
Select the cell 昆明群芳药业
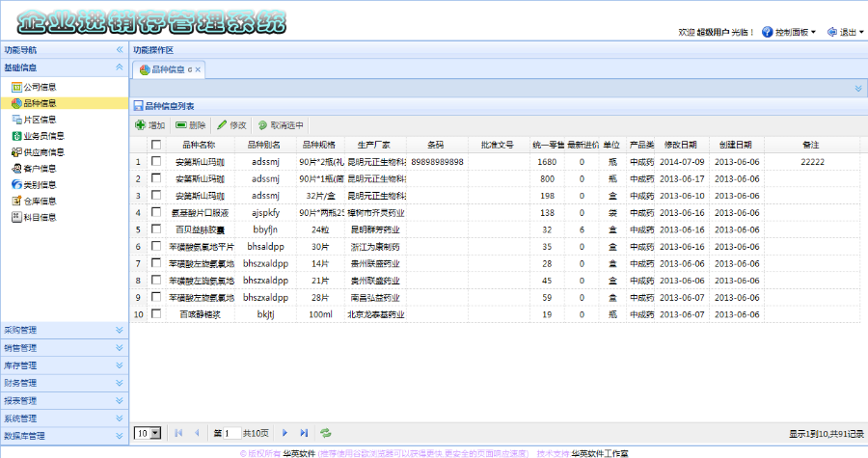click(376, 229)
